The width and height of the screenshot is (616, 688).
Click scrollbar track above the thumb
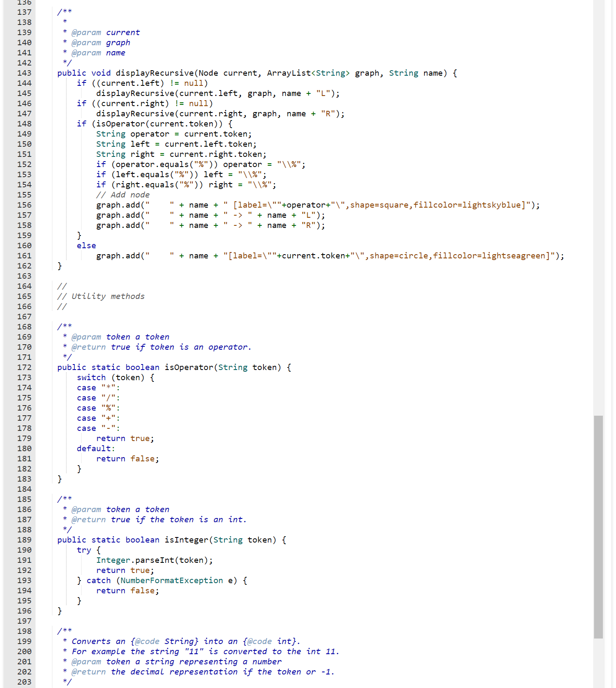[x=598, y=207]
